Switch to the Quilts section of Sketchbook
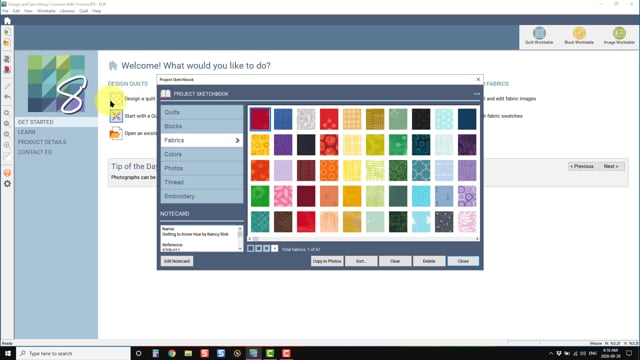This screenshot has width=640, height=360. coord(202,112)
